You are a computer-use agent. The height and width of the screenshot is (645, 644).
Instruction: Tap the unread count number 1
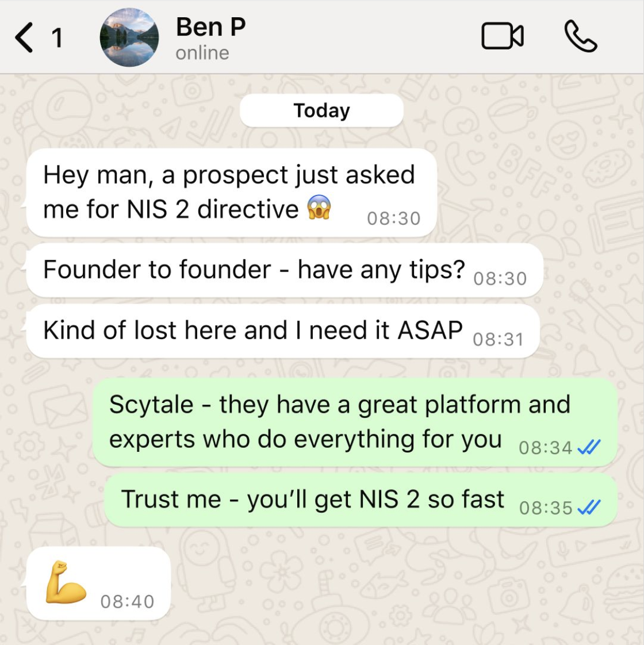pyautogui.click(x=57, y=38)
